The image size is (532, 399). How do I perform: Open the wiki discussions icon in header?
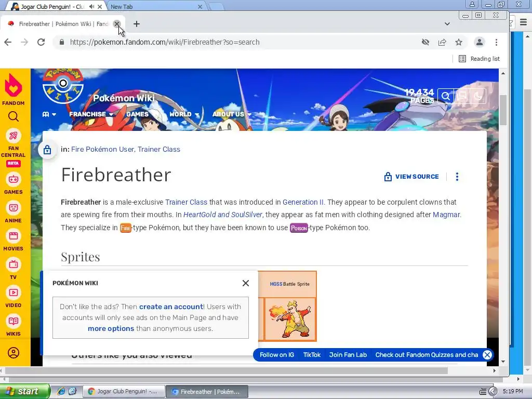[x=462, y=96]
